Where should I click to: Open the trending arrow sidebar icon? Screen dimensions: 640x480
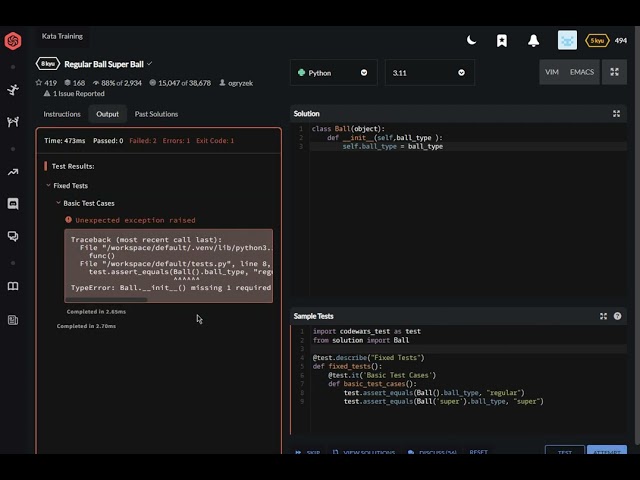(x=13, y=172)
